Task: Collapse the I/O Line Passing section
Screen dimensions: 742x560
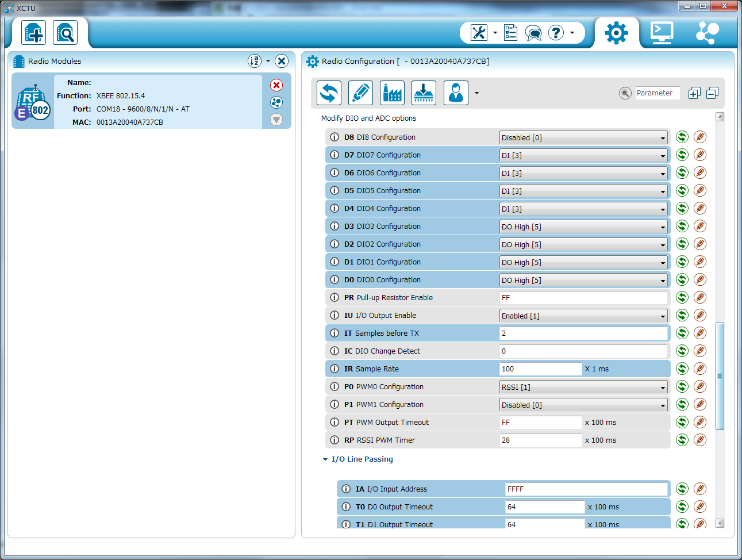Action: (325, 459)
